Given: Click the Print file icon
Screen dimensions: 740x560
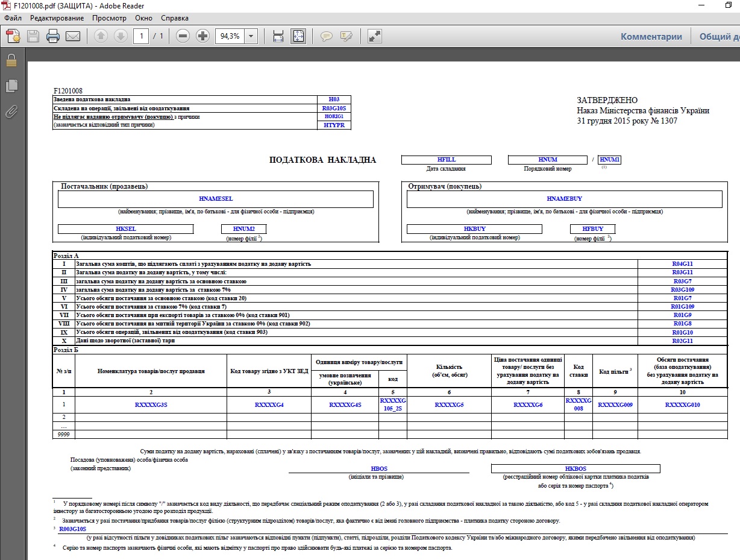Looking at the screenshot, I should pyautogui.click(x=53, y=36).
